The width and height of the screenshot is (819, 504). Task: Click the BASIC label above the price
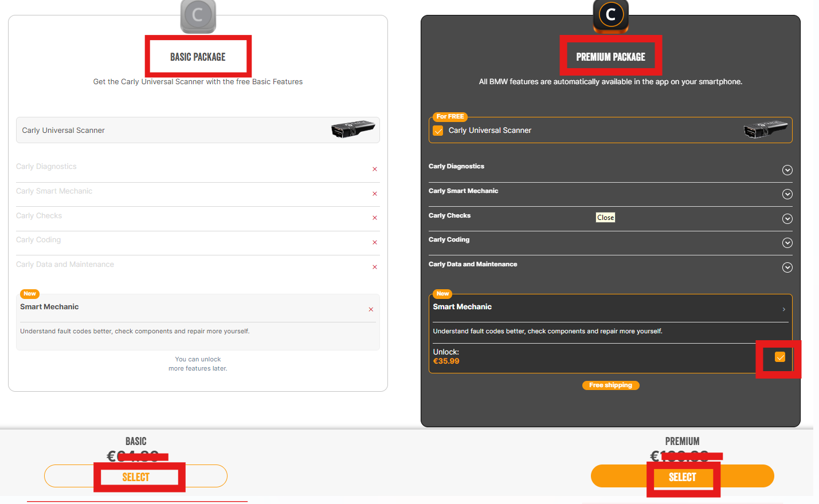(136, 441)
